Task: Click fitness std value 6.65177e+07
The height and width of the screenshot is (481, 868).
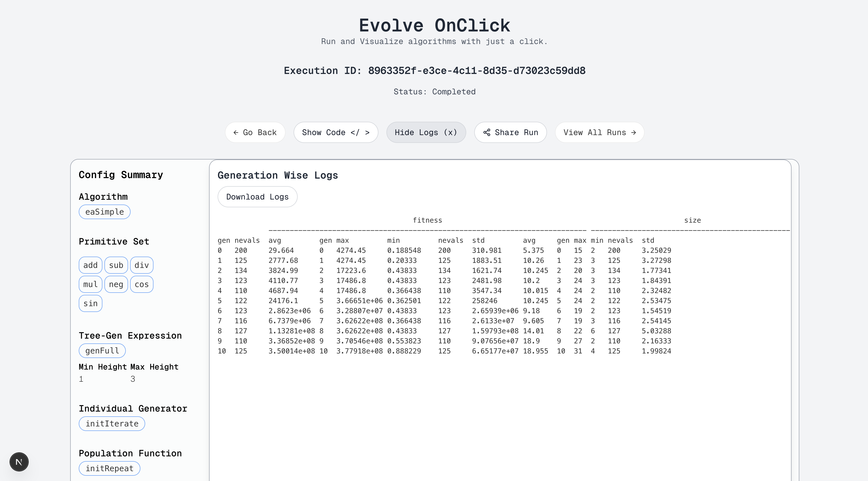Action: [495, 351]
